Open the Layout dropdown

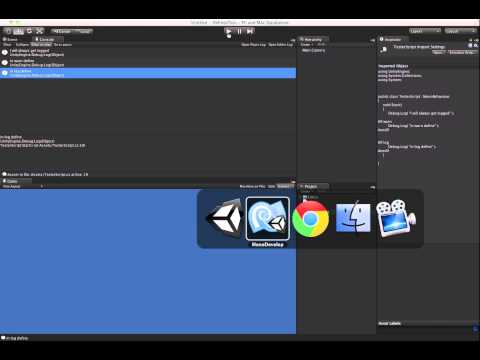pos(461,31)
